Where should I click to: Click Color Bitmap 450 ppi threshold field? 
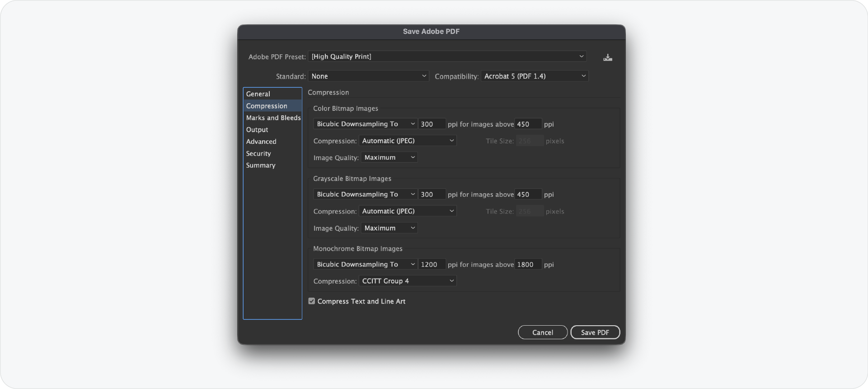click(x=528, y=124)
